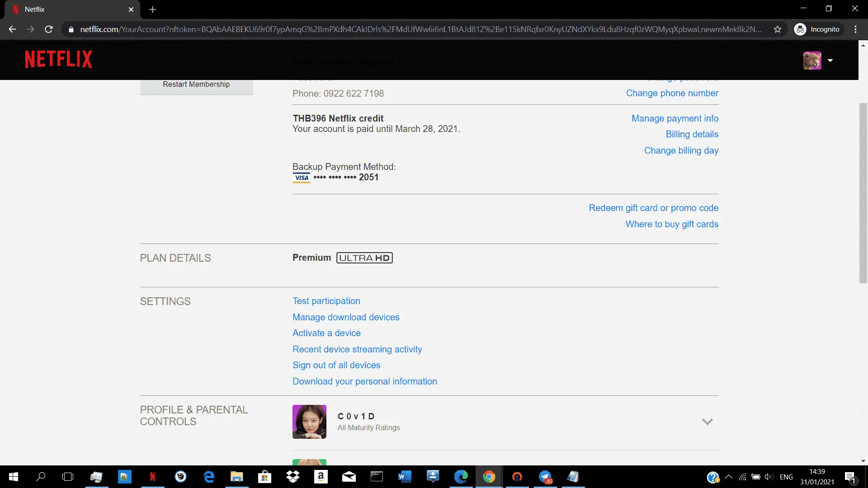Show hidden system tray icons

pos(729,477)
